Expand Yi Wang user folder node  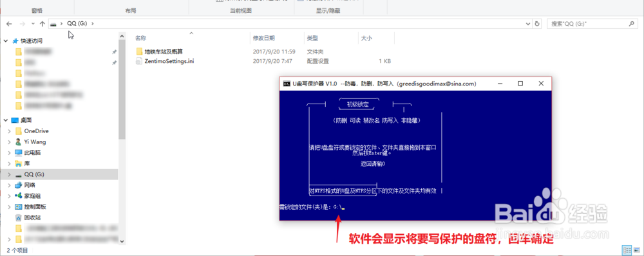pyautogui.click(x=10, y=142)
